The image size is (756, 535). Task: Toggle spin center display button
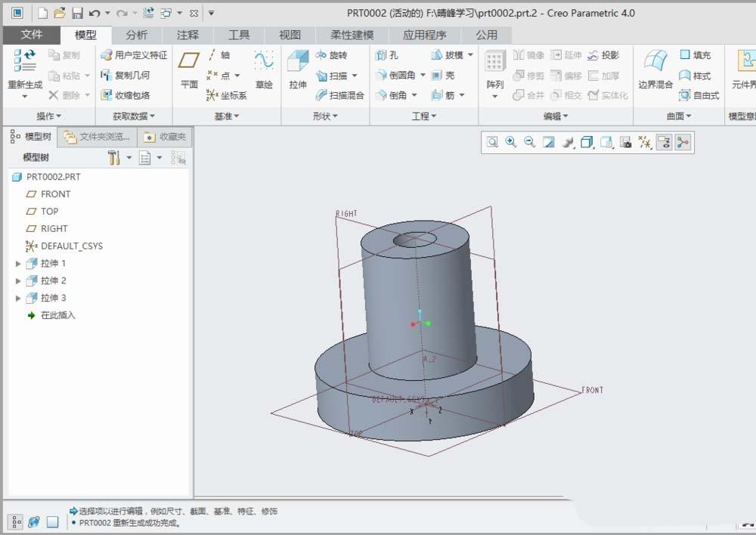pyautogui.click(x=683, y=142)
